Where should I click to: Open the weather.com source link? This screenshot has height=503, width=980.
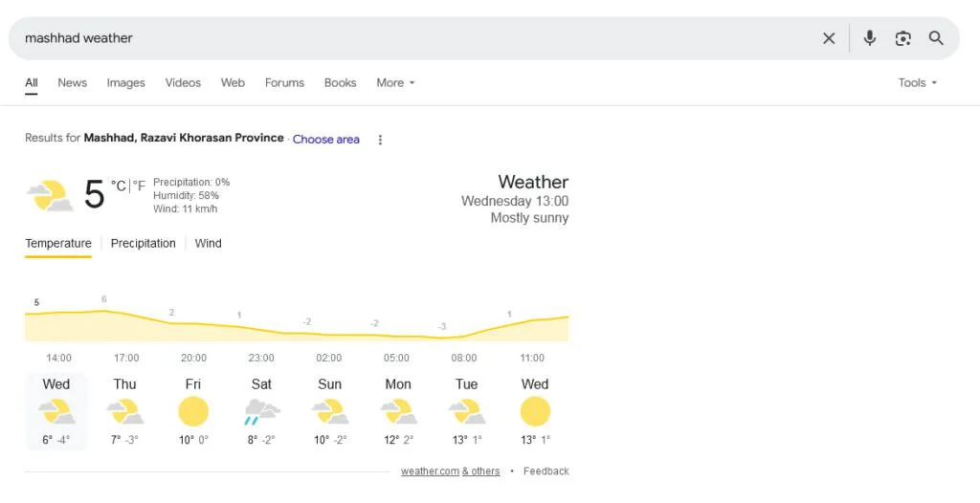pyautogui.click(x=430, y=471)
